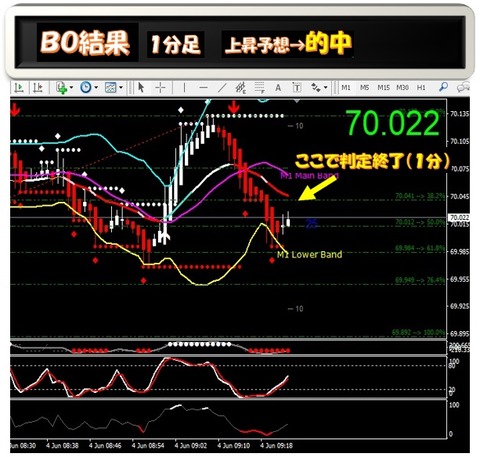The image size is (480, 457).
Task: Expand the Templates dropdown arrow
Action: tap(121, 88)
